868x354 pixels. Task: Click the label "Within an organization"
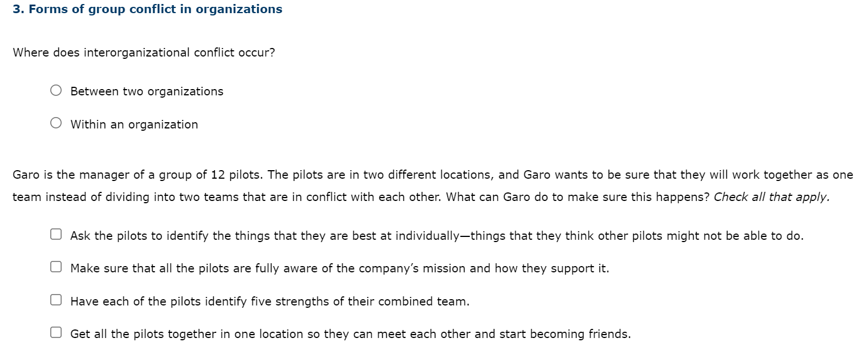coord(134,124)
